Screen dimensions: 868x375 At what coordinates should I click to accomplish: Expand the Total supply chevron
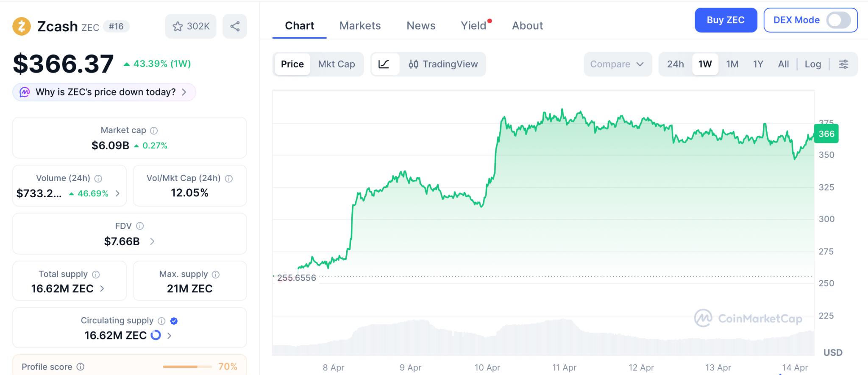[102, 288]
